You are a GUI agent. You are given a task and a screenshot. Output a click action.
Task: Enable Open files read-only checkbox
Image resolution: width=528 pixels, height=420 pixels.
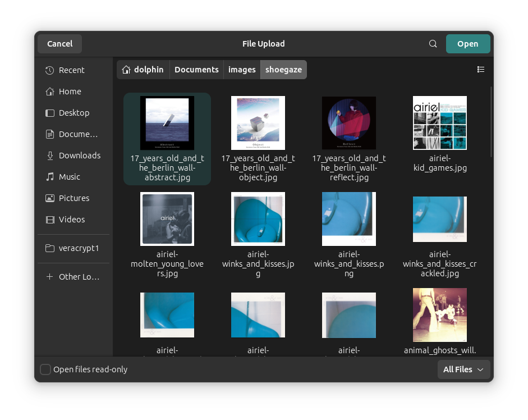tap(45, 369)
